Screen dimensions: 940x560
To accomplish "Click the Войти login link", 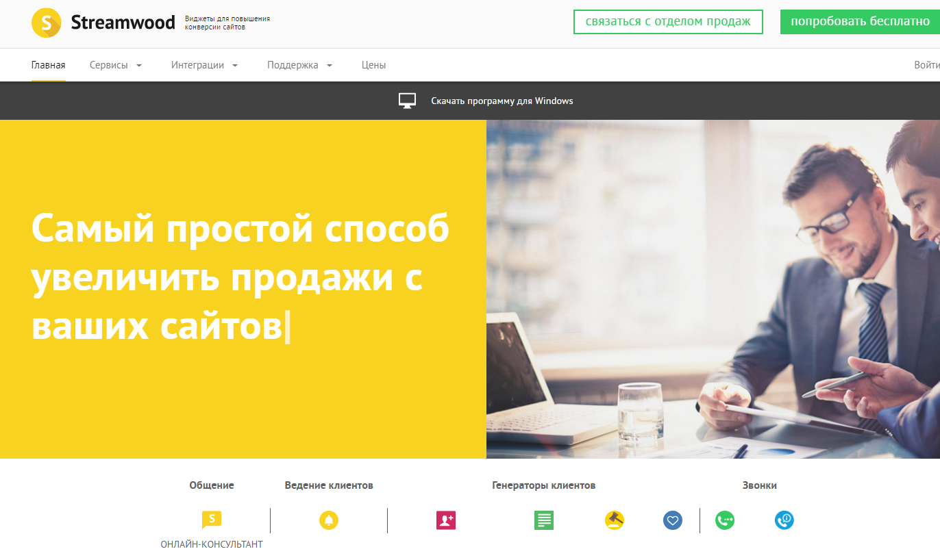I will coord(927,65).
